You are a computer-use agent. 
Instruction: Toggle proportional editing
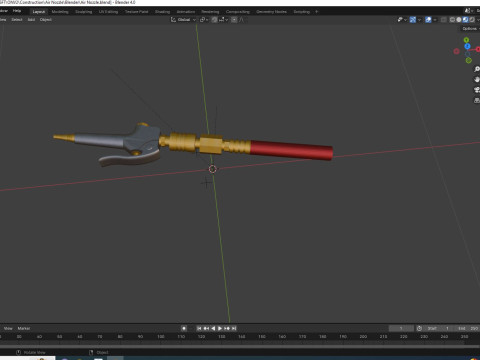pyautogui.click(x=234, y=20)
